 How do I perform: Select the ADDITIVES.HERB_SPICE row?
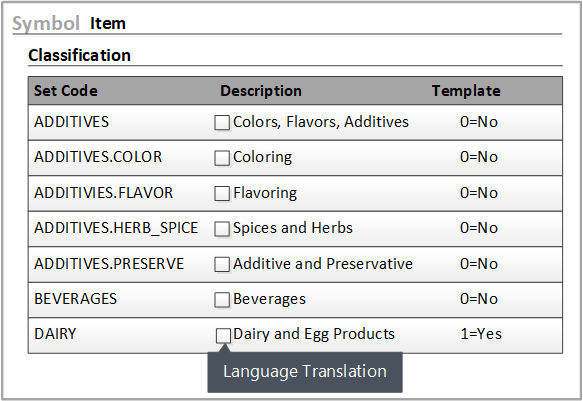(x=295, y=228)
